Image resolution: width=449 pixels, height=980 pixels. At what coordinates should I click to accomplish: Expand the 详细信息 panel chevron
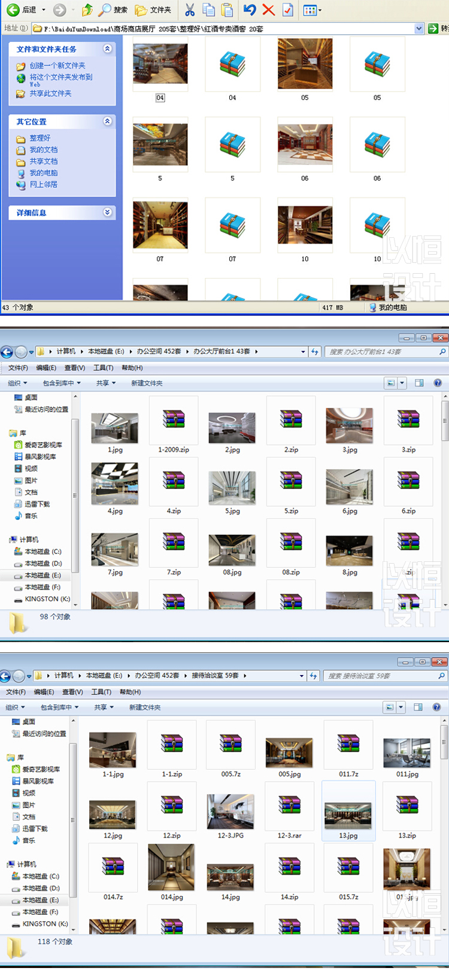[x=108, y=212]
